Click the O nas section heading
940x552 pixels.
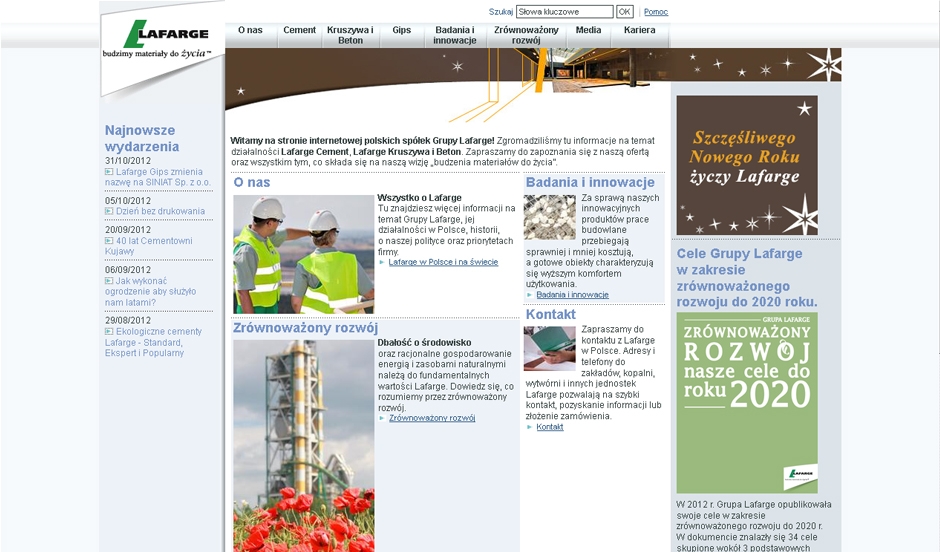tap(252, 182)
